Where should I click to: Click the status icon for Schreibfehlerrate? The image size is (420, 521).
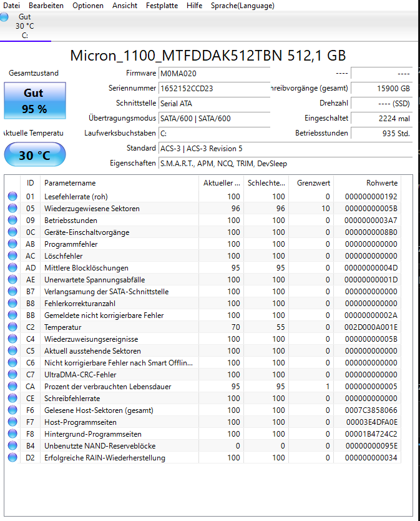point(12,398)
